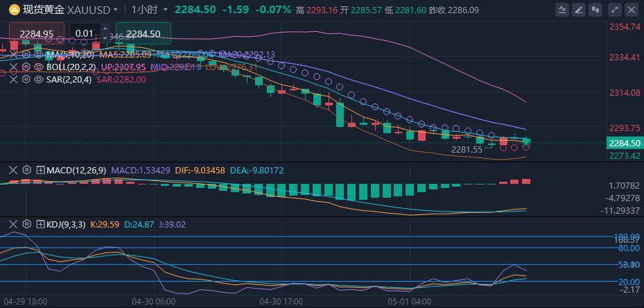This screenshot has height=308, width=644.
Task: Click the red sell price 2284.95 button
Action: pos(37,34)
